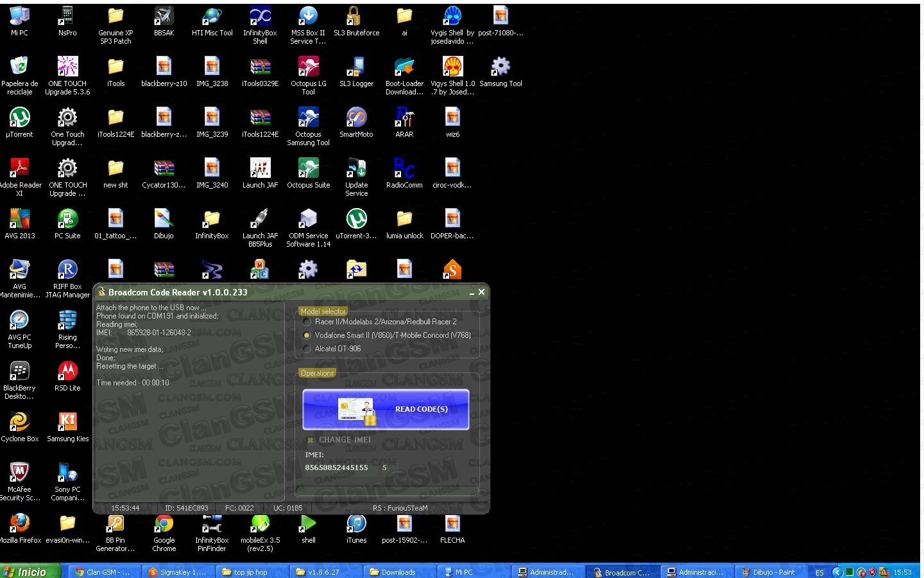Open the Mi PC desktop icon
Image resolution: width=924 pixels, height=578 pixels.
[x=19, y=22]
